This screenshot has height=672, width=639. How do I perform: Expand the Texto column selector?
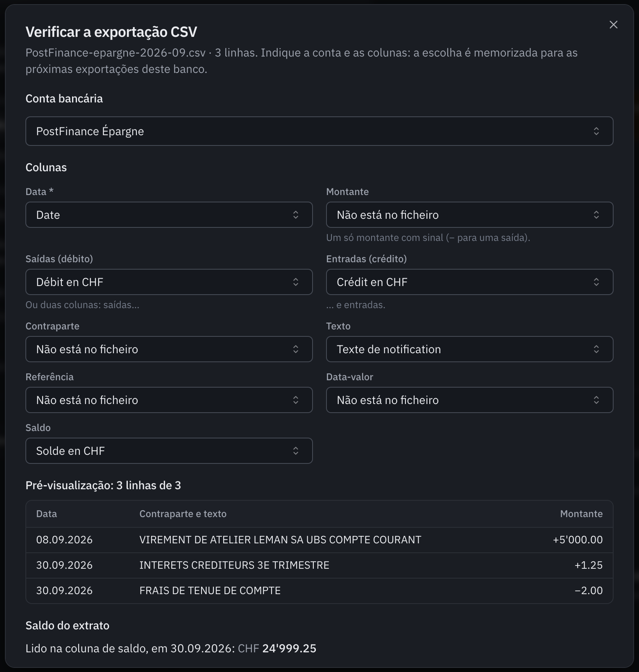pos(469,349)
